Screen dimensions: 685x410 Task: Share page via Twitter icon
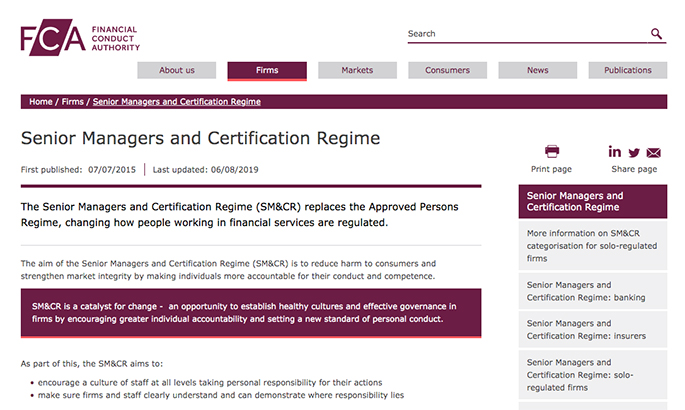pos(634,152)
